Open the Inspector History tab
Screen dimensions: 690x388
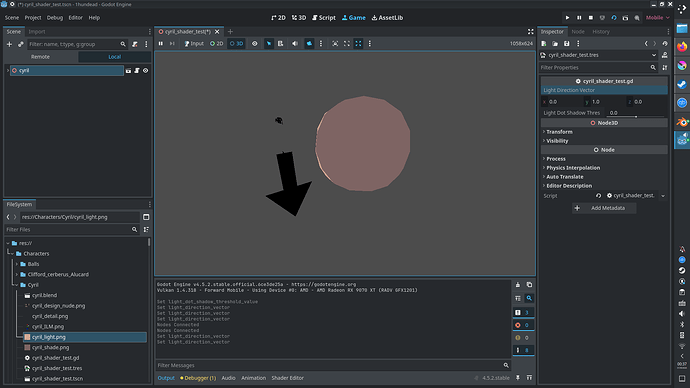(x=601, y=32)
